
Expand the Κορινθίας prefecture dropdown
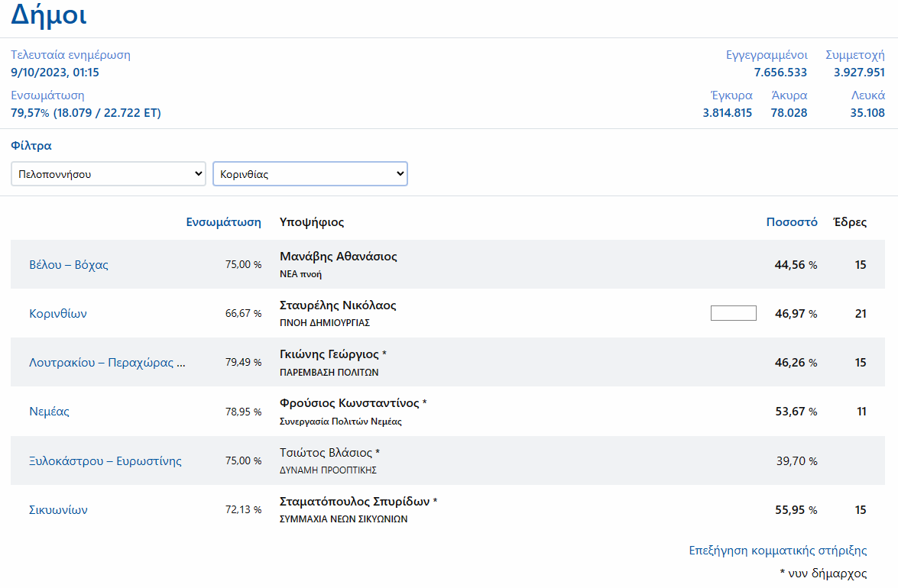310,174
